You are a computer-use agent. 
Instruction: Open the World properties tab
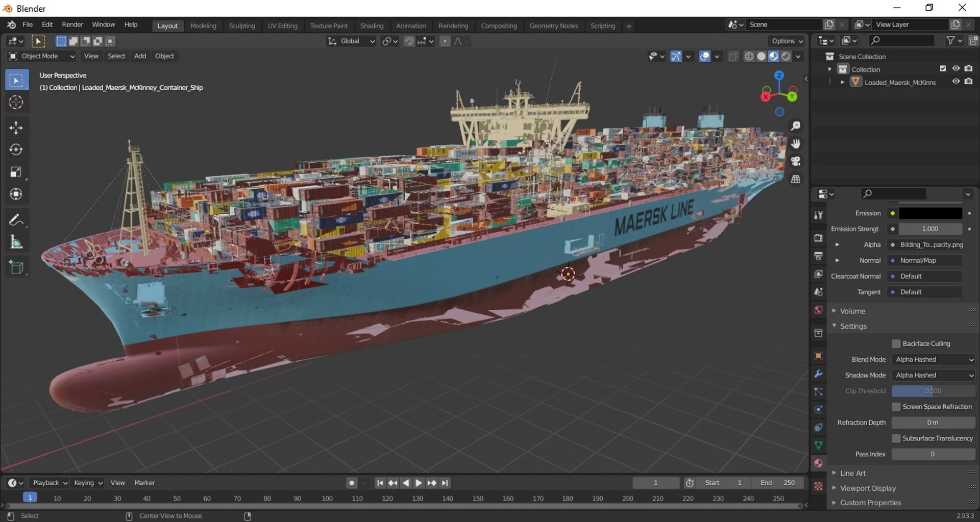[818, 310]
